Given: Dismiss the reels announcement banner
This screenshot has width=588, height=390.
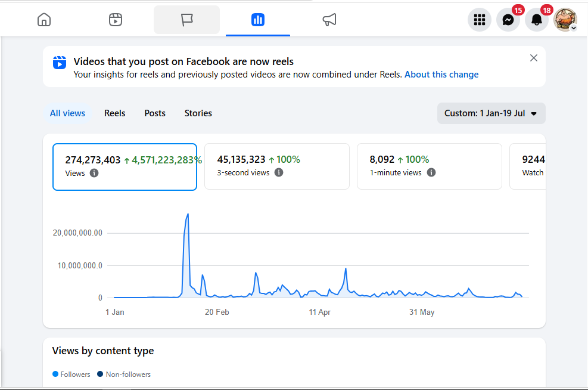Looking at the screenshot, I should click(x=534, y=58).
